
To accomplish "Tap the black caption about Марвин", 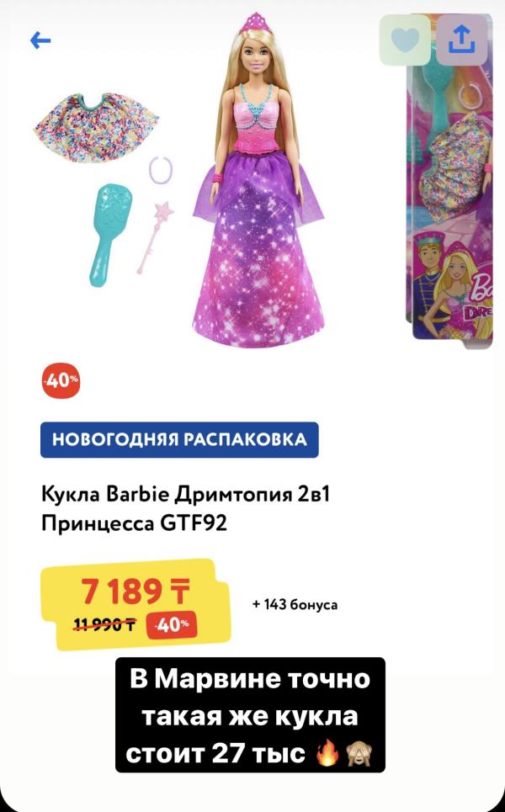I will point(250,714).
